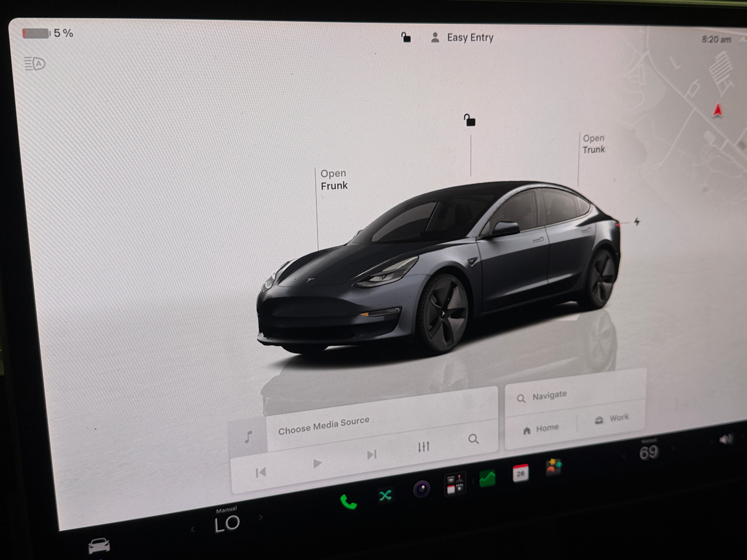The image size is (747, 560).
Task: Tap the battery indicator showing 5%
Action: [48, 33]
